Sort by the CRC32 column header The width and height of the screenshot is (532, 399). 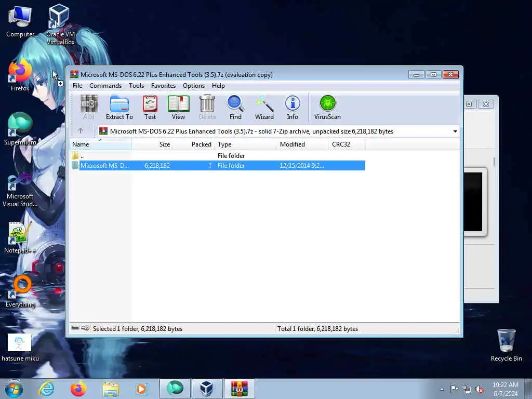click(x=347, y=144)
